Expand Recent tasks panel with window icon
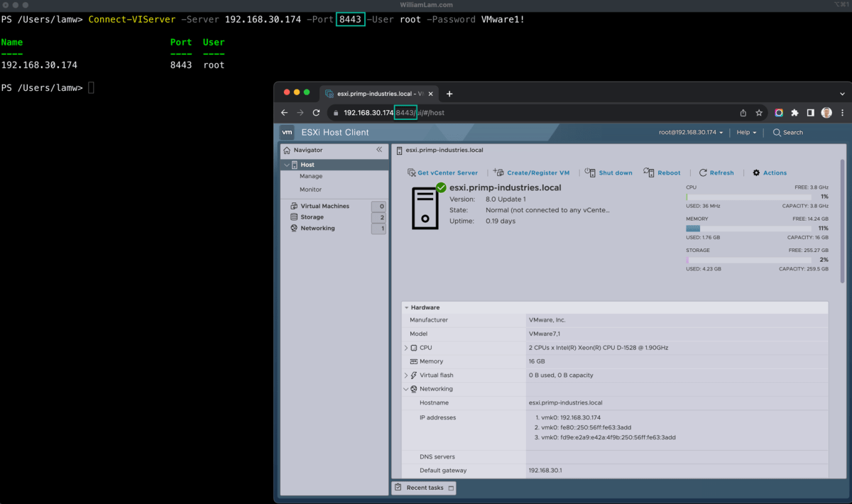852x504 pixels. pyautogui.click(x=451, y=488)
